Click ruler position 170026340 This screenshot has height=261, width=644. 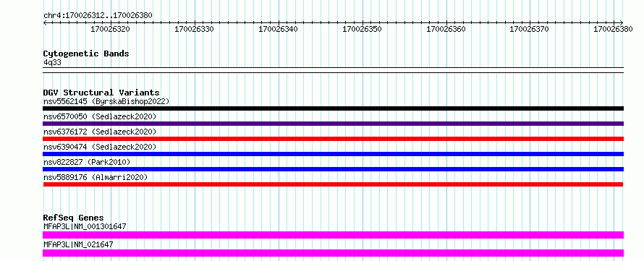click(x=278, y=29)
